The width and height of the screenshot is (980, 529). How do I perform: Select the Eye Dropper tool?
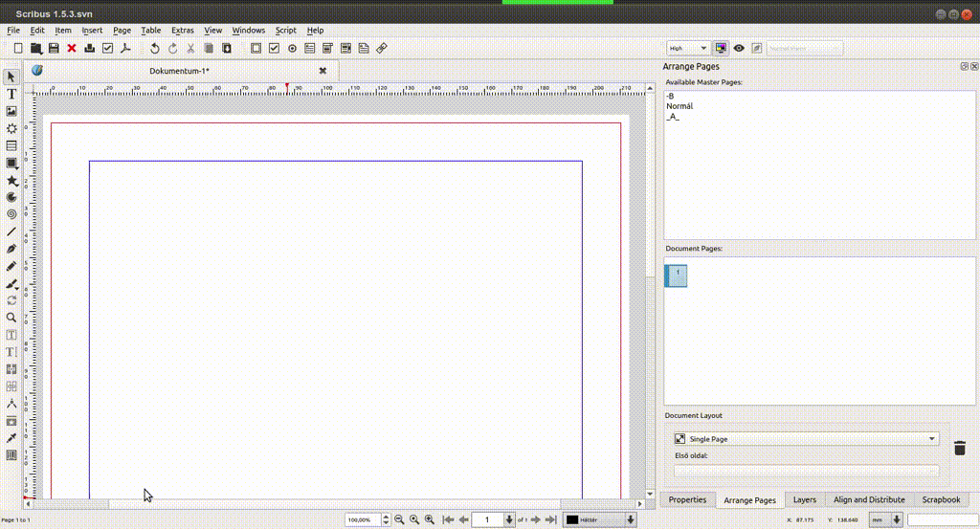click(11, 438)
